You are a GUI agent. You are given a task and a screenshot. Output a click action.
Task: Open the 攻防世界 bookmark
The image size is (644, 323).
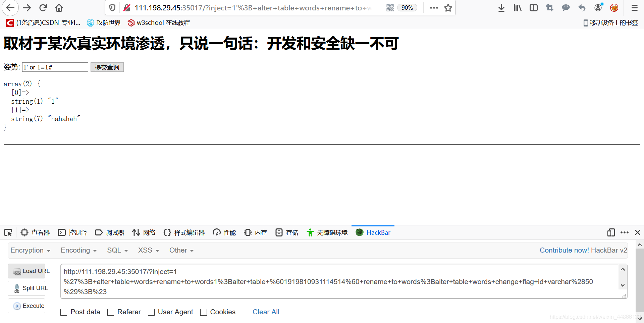[104, 22]
